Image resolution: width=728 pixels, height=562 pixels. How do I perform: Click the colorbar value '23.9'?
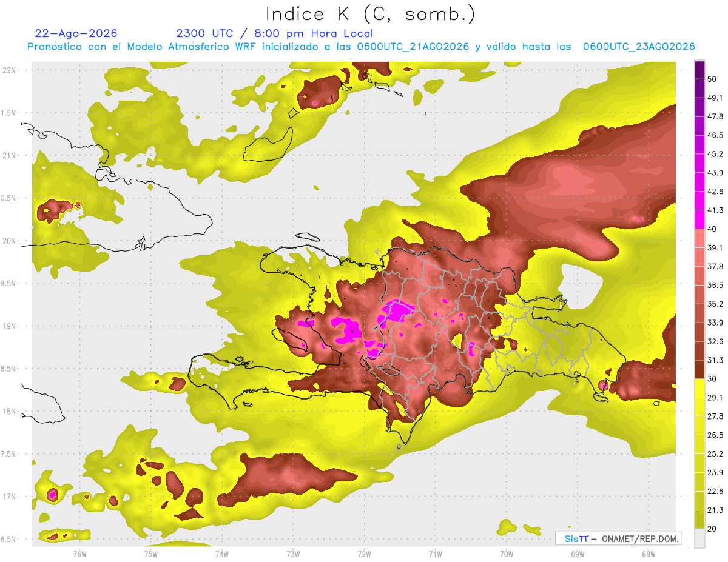pos(715,473)
